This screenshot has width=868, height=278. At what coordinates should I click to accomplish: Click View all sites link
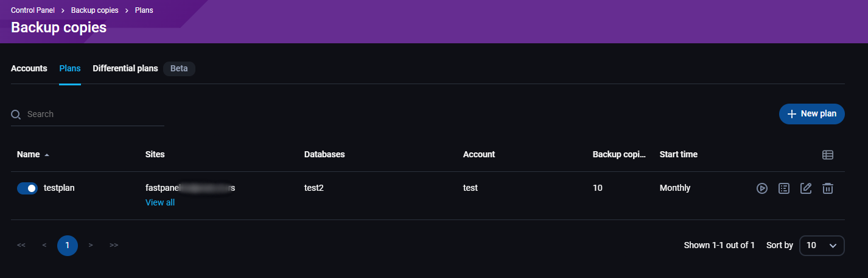160,202
